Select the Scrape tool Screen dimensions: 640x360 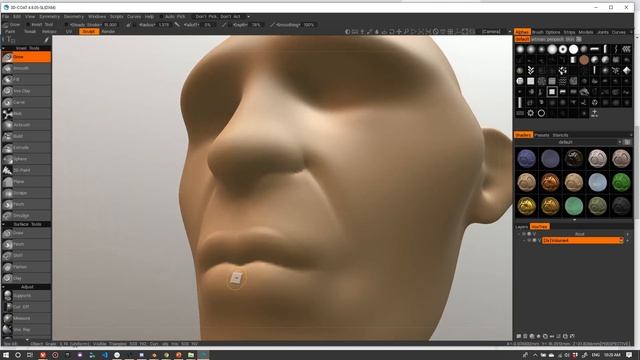pos(26,193)
